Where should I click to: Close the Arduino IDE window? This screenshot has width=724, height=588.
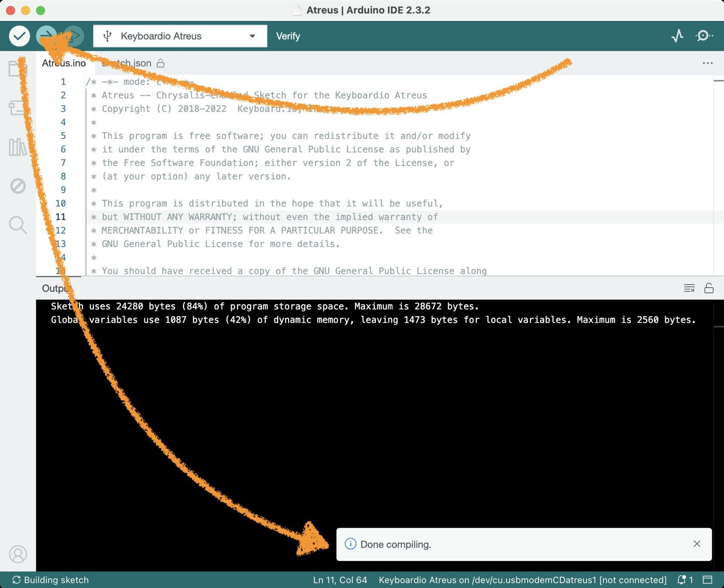tap(11, 10)
